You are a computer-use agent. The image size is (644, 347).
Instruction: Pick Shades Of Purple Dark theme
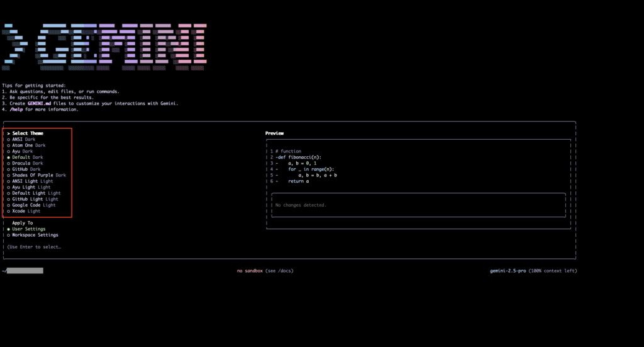(36, 175)
